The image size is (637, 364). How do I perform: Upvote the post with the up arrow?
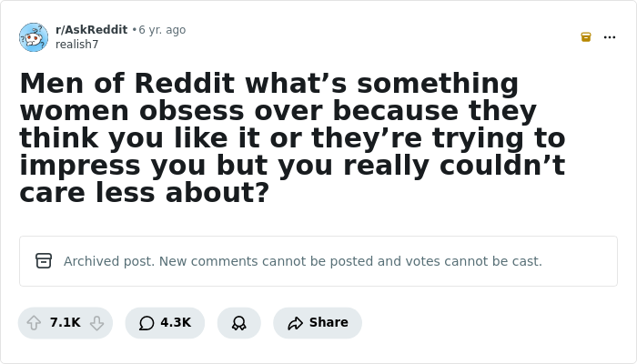35,323
